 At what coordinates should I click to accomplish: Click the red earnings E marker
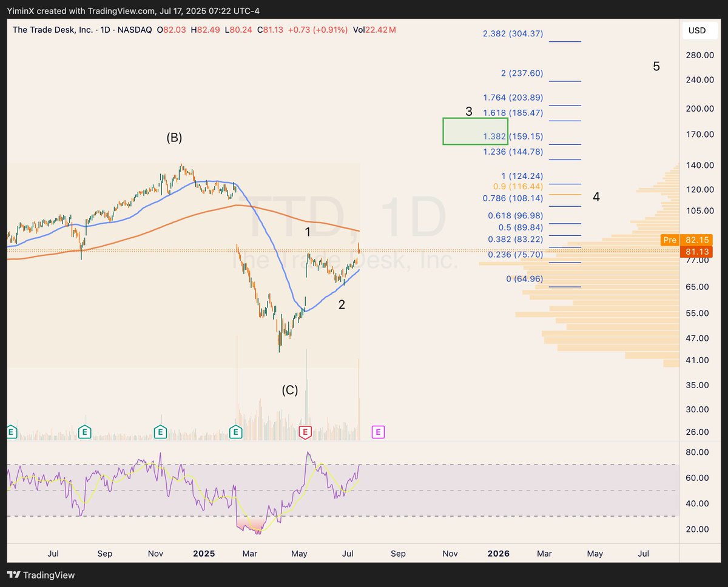(305, 432)
